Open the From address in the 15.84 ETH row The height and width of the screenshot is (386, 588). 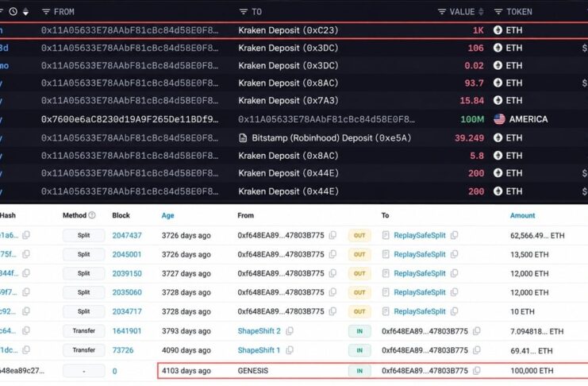coord(130,100)
